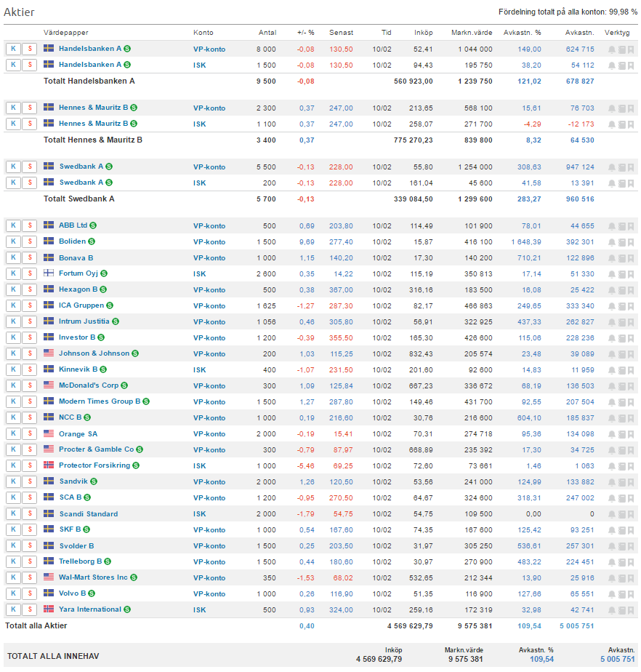
Task: Bookmark the Johnson & Johnson row
Action: coord(631,354)
